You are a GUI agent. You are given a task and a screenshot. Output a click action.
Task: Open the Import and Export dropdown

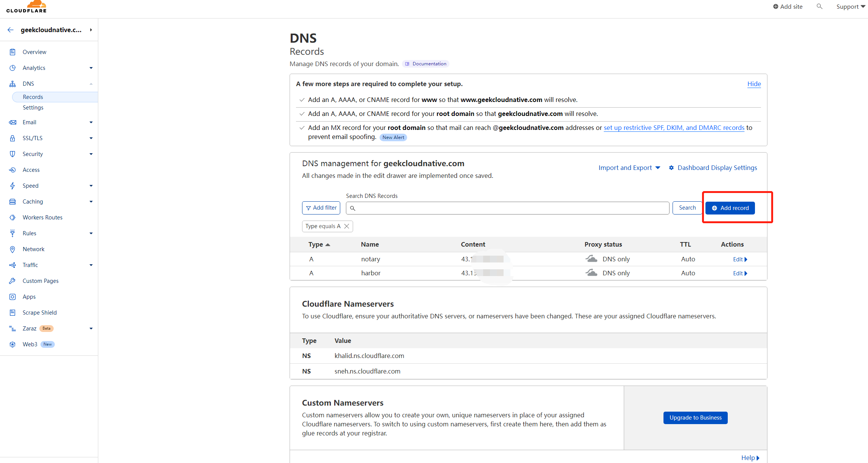(x=629, y=168)
